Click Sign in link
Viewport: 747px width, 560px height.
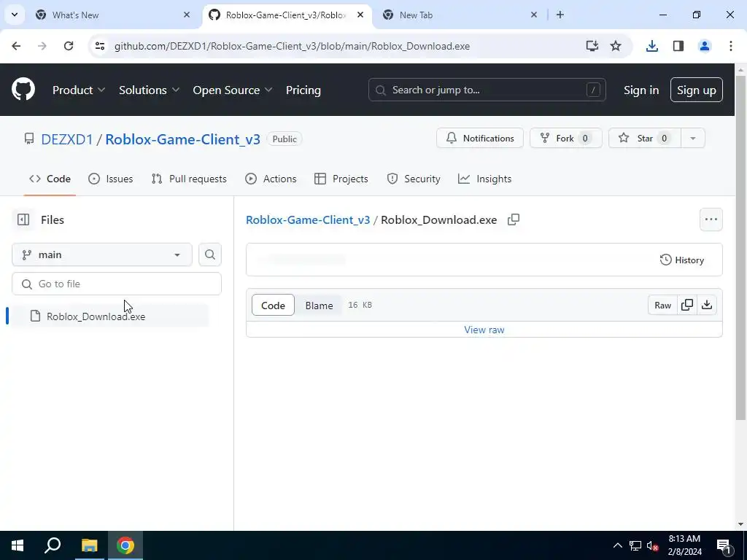[x=641, y=90]
